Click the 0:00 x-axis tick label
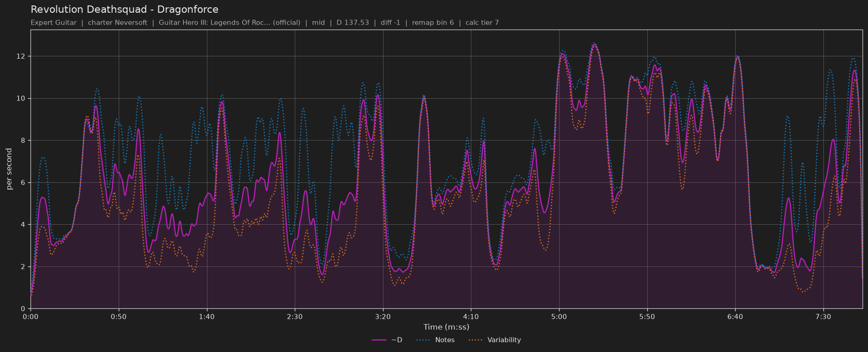The height and width of the screenshot is (352, 868). click(x=30, y=317)
